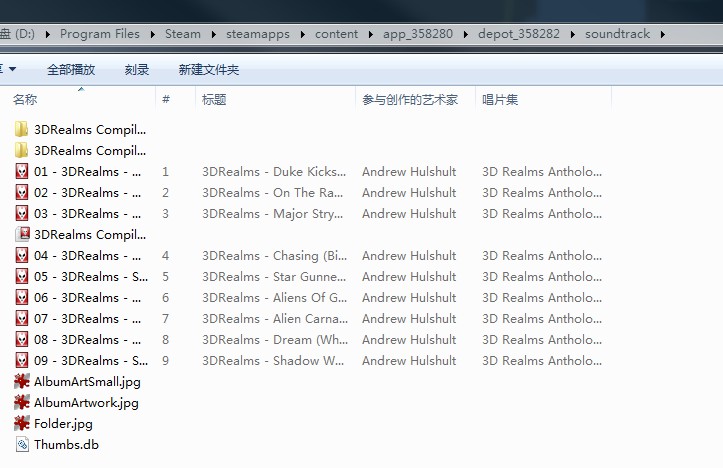The width and height of the screenshot is (723, 468).
Task: Expand the arrow after (D:) drive in path
Action: click(47, 34)
